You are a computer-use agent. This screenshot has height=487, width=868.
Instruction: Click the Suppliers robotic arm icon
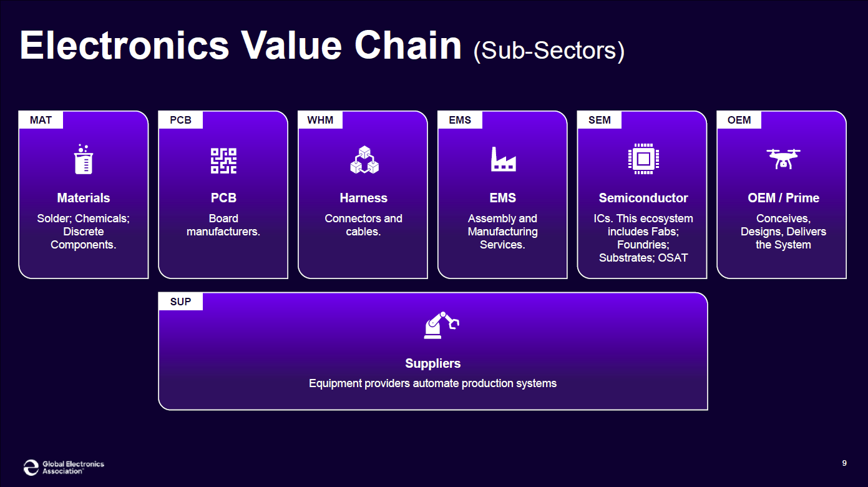(x=441, y=325)
